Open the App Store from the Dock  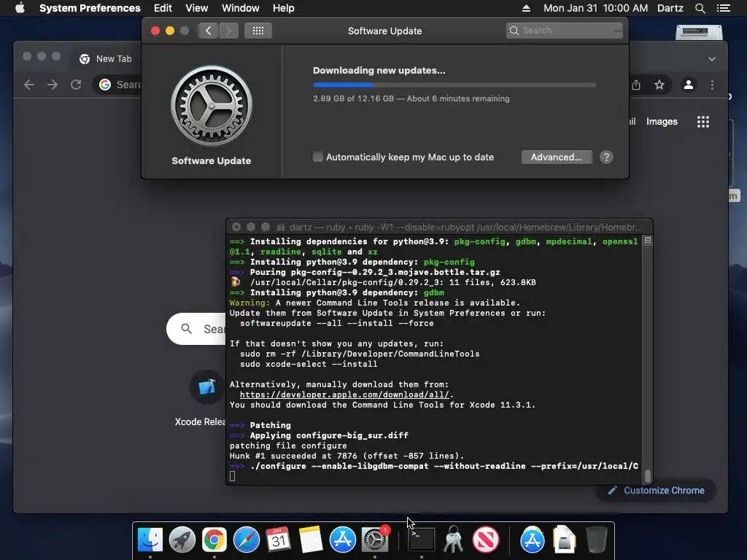pos(343,540)
